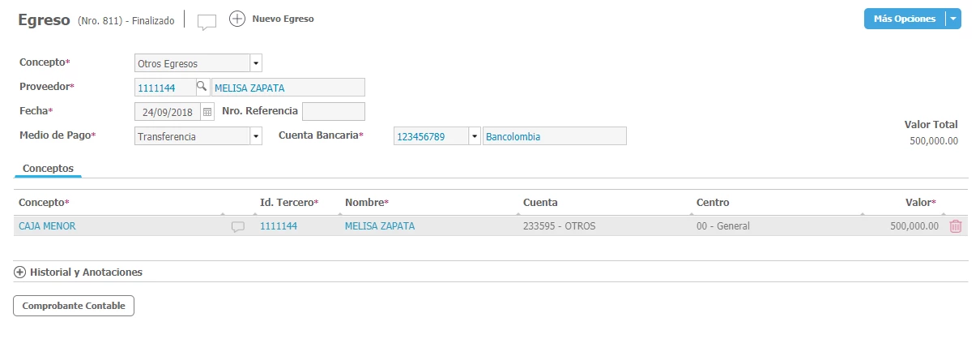Open the comment bubble next to Finalizado

click(x=207, y=22)
